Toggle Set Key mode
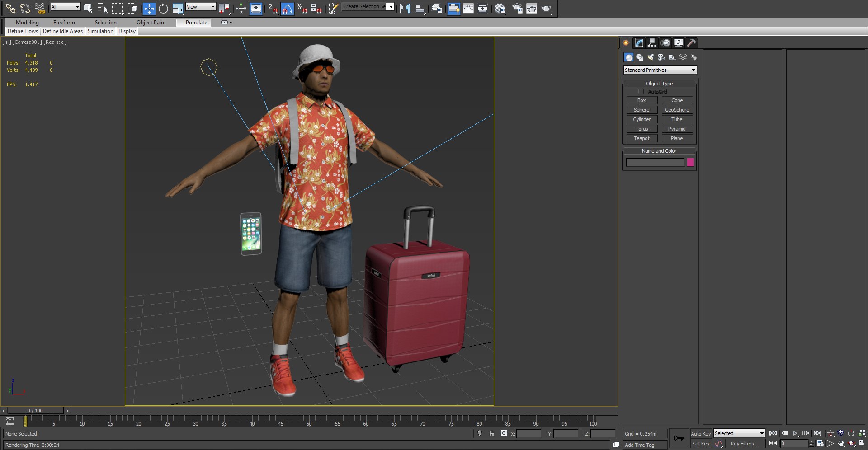Viewport: 868px width, 450px height. pyautogui.click(x=701, y=444)
